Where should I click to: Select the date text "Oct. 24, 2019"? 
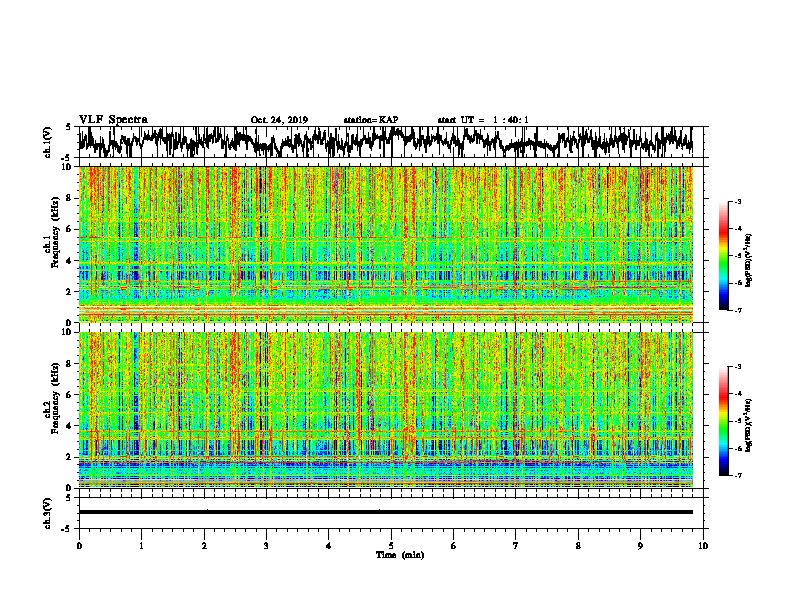(x=279, y=120)
